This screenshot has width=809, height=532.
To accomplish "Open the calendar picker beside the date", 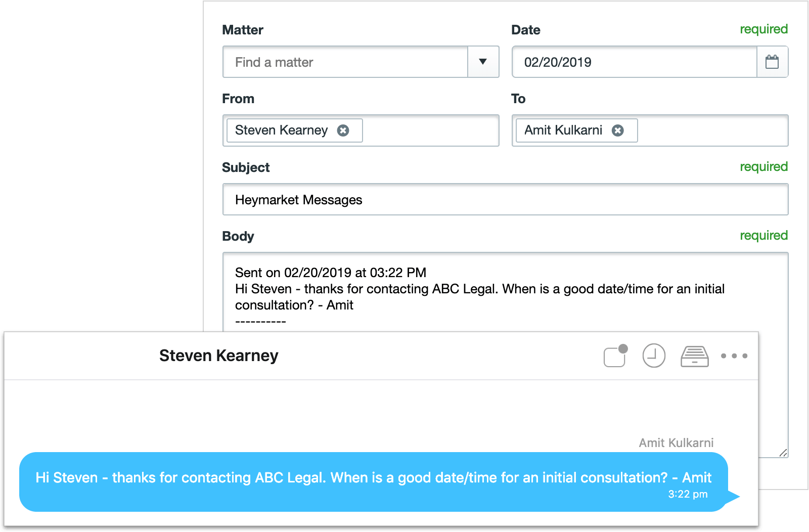I will (773, 62).
